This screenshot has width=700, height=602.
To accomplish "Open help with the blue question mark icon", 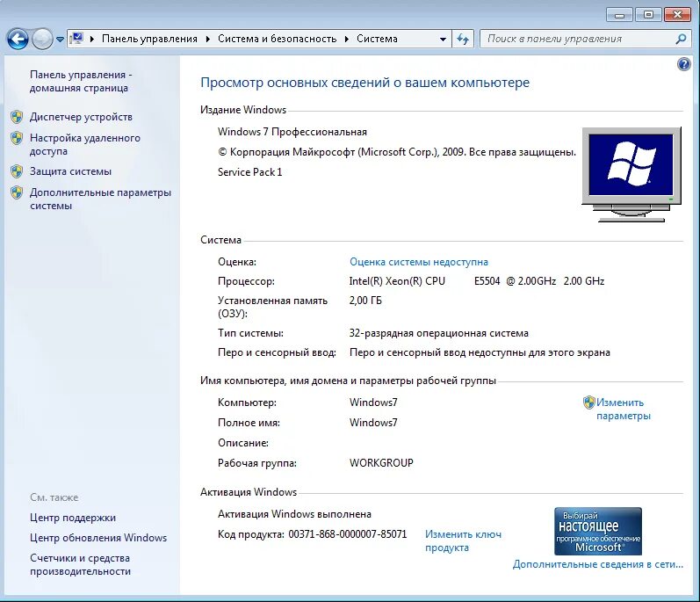I will pyautogui.click(x=683, y=64).
